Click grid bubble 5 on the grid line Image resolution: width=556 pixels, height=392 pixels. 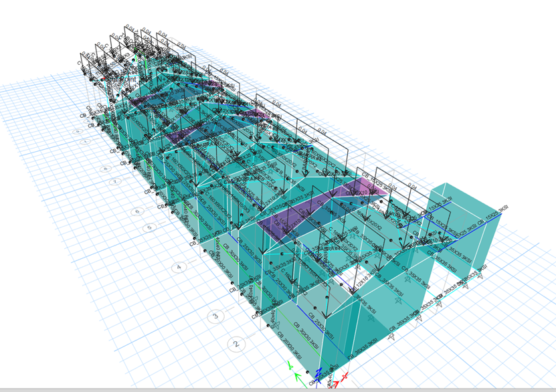click(x=149, y=227)
